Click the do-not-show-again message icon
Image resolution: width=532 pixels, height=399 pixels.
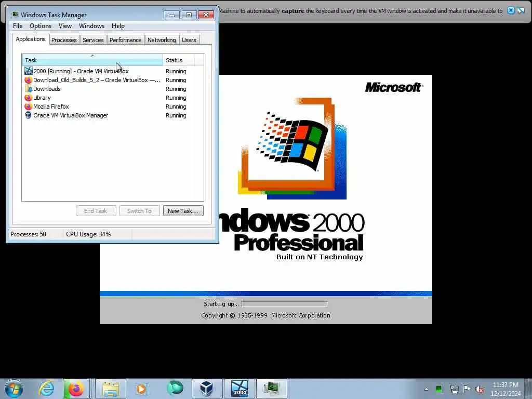point(521,10)
